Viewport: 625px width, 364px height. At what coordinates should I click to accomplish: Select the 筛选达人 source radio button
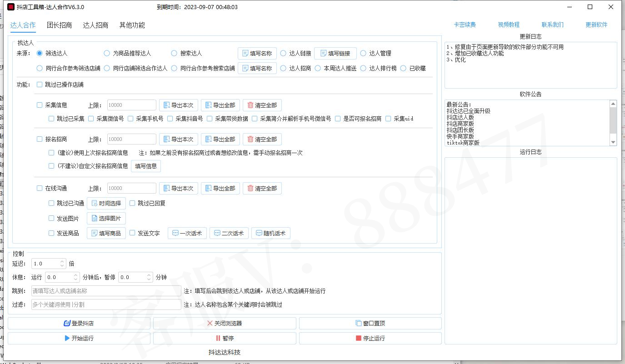[x=40, y=53]
